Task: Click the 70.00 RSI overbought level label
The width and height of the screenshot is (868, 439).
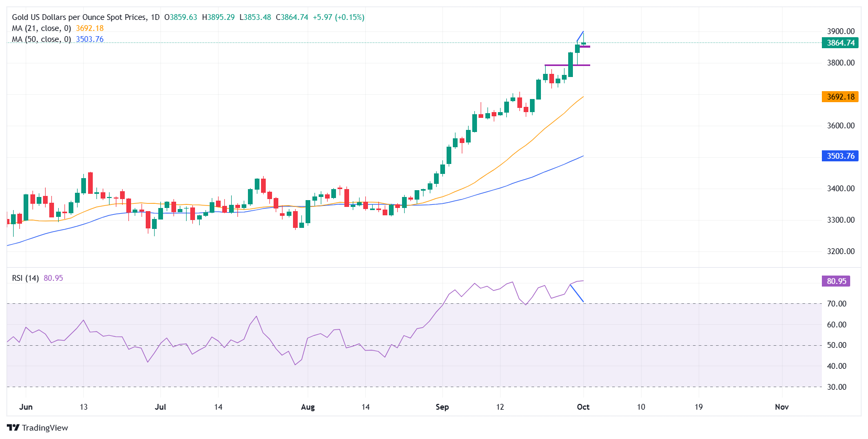Action: [x=837, y=304]
